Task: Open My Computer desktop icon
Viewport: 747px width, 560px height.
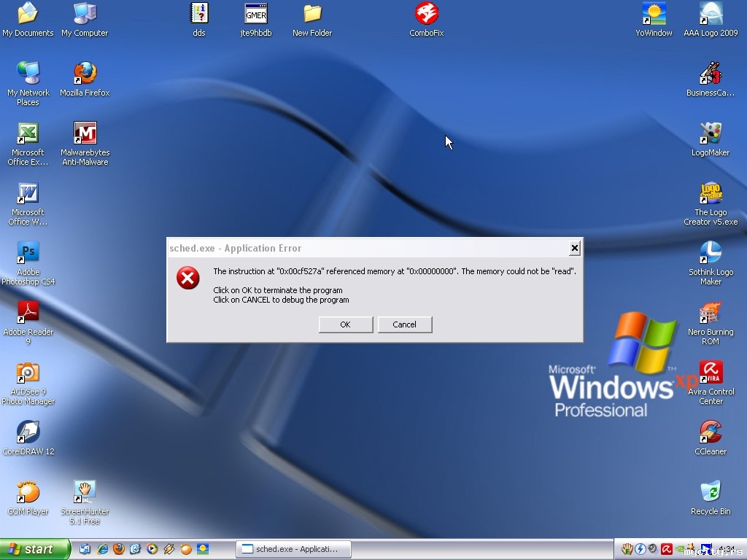Action: (x=85, y=20)
